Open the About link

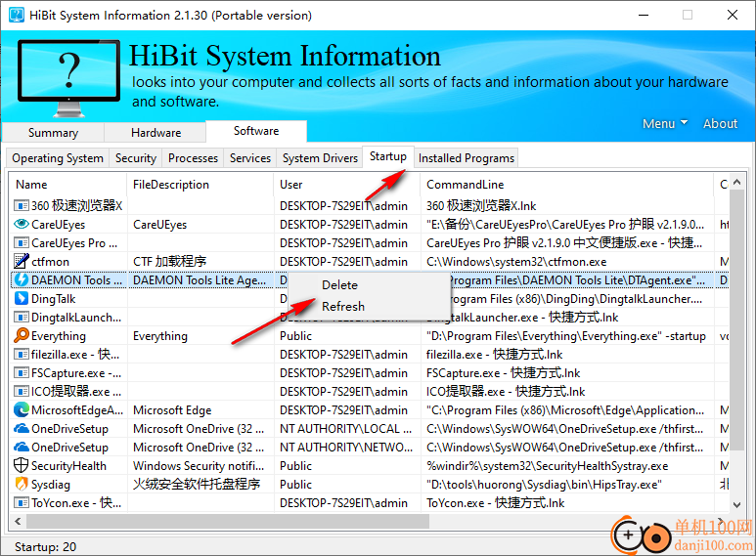click(721, 124)
